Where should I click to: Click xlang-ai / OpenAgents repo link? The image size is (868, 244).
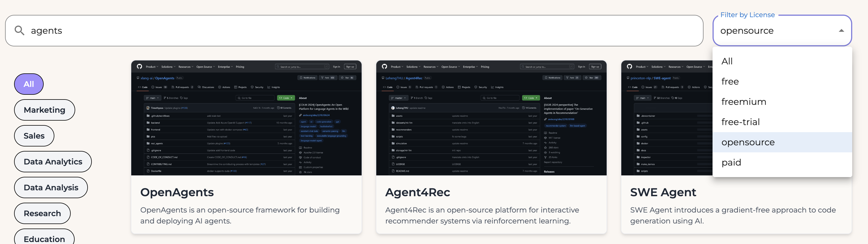157,78
